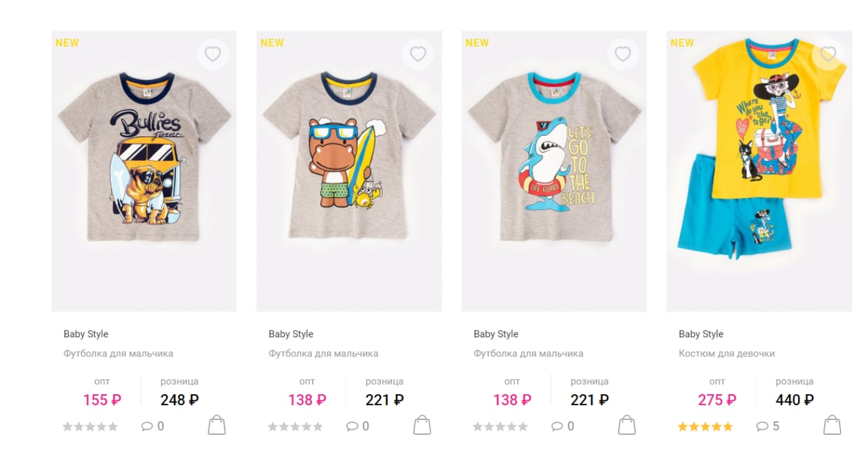Screen dimensions: 868x475
Task: Open the Bullies bulldog t-shirt image
Action: (x=144, y=171)
